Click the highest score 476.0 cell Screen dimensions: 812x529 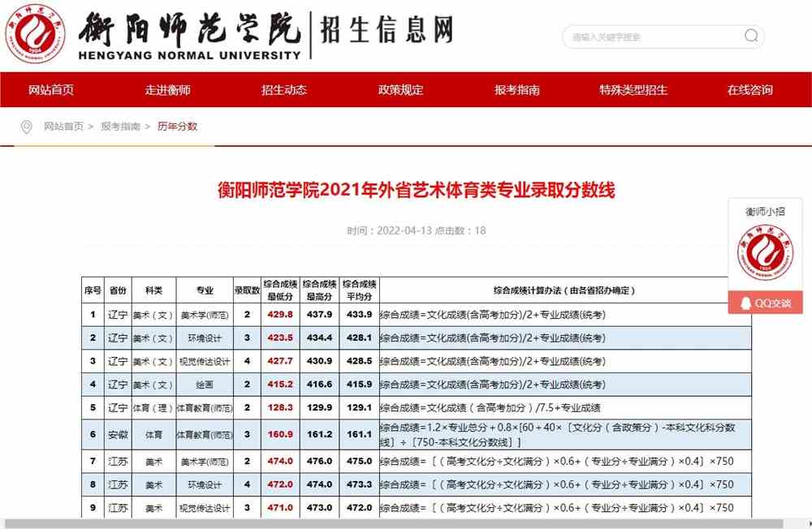[x=319, y=461]
